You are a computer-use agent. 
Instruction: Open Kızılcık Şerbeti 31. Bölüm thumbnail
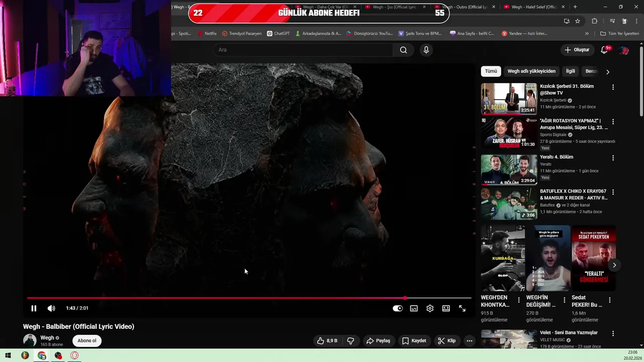[509, 99]
